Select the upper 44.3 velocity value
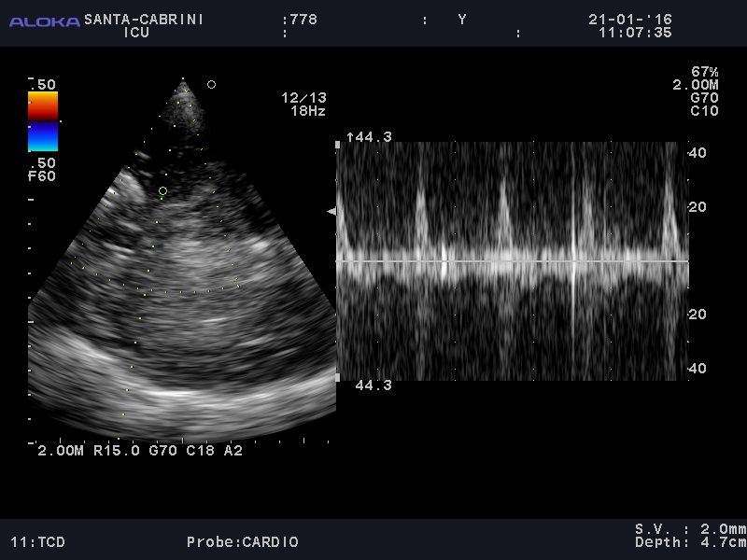This screenshot has height=560, width=747. [x=370, y=137]
